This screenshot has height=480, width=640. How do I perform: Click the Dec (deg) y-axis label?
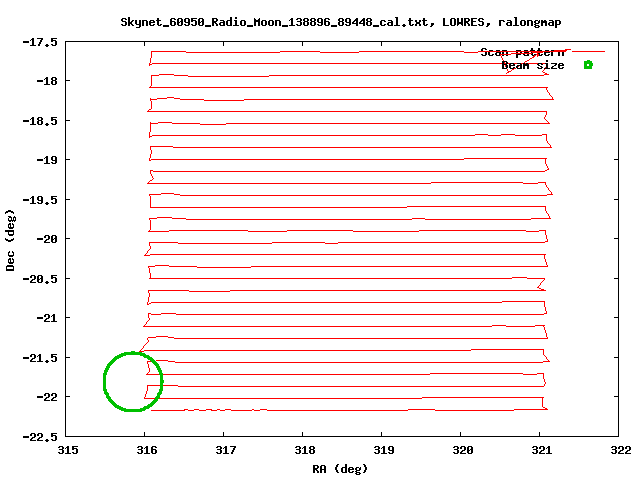coord(11,239)
